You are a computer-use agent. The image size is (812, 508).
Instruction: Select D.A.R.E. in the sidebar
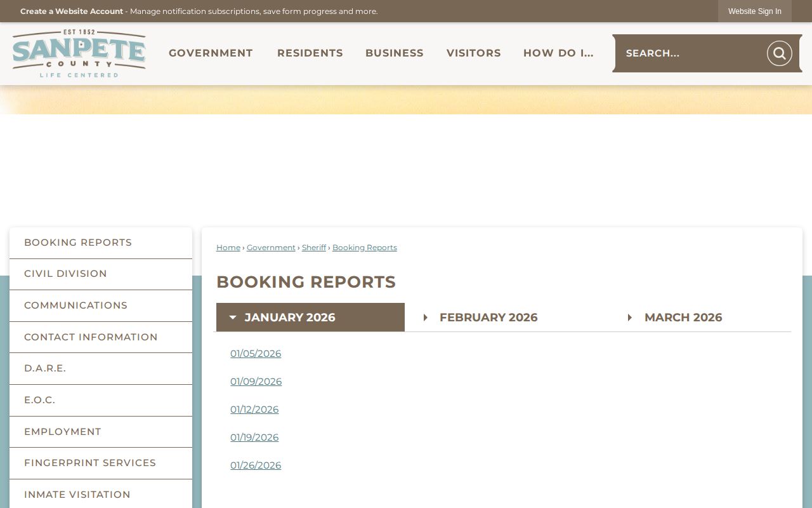101,368
